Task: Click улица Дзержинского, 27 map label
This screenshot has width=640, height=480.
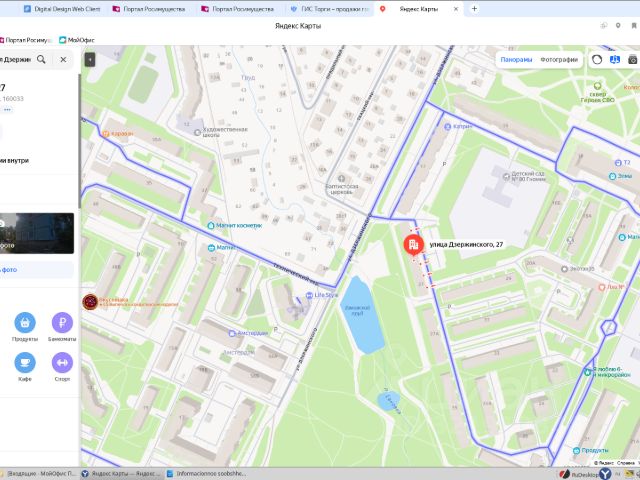Action: click(x=466, y=244)
